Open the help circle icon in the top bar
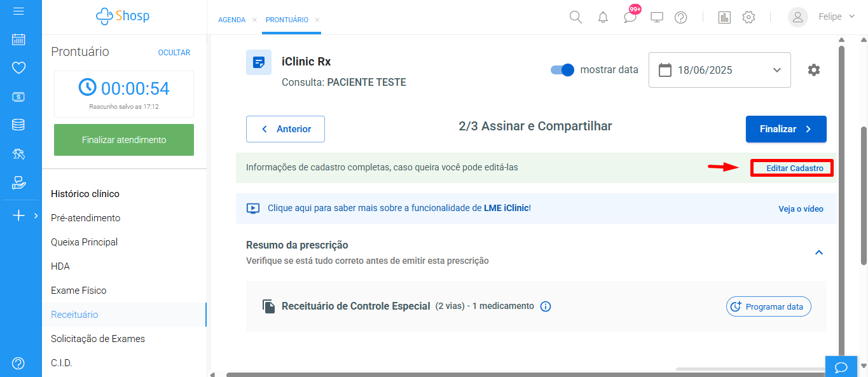This screenshot has width=868, height=377. pyautogui.click(x=680, y=17)
